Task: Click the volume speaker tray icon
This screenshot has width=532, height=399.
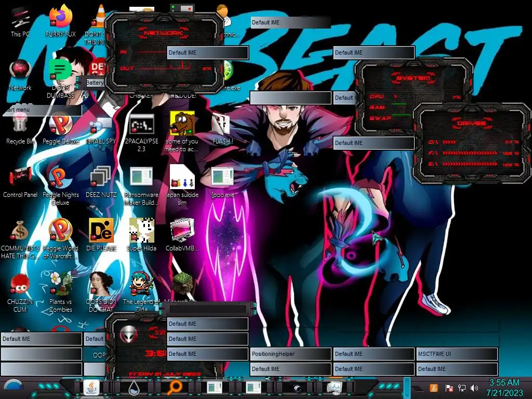Action: point(474,388)
